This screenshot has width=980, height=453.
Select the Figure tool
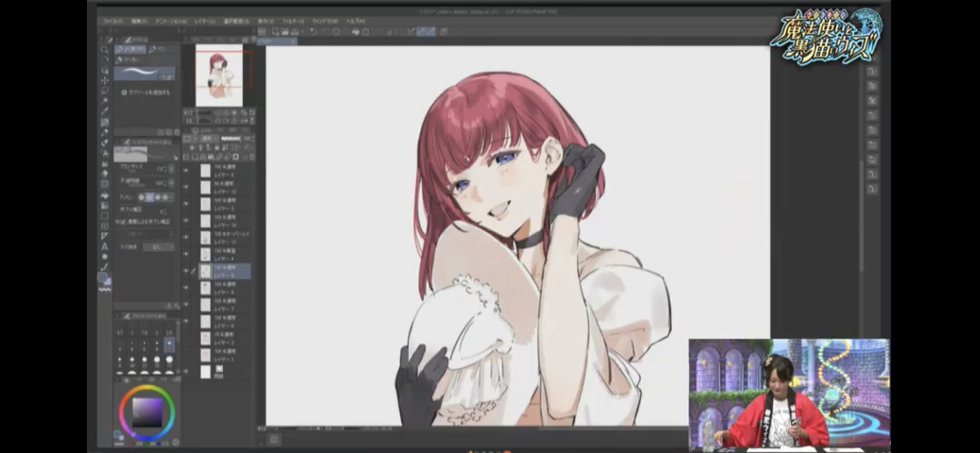point(104,216)
